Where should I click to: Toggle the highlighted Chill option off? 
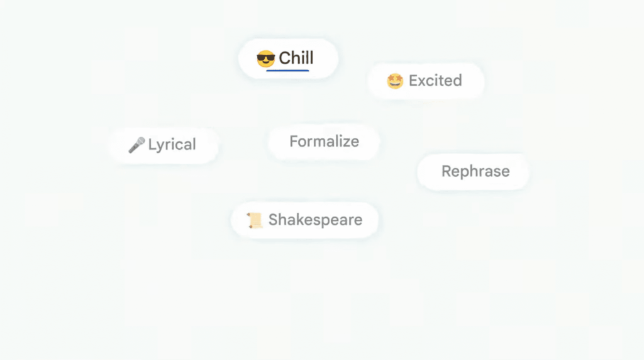point(288,59)
